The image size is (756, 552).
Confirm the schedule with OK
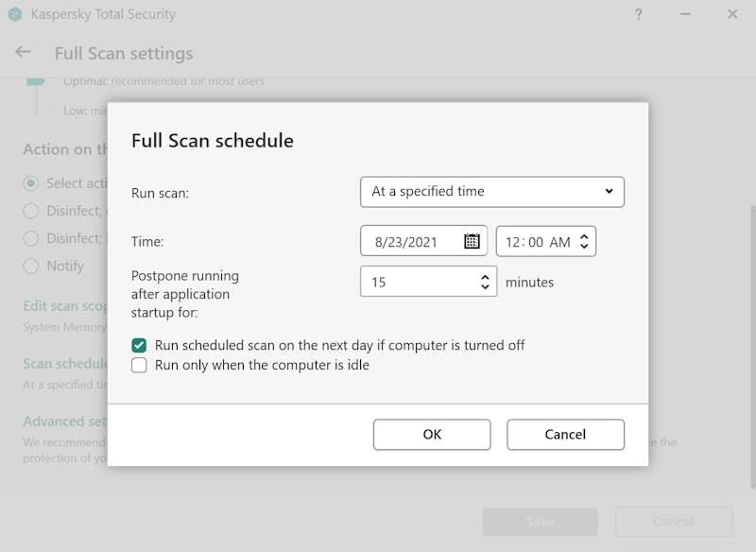point(432,435)
